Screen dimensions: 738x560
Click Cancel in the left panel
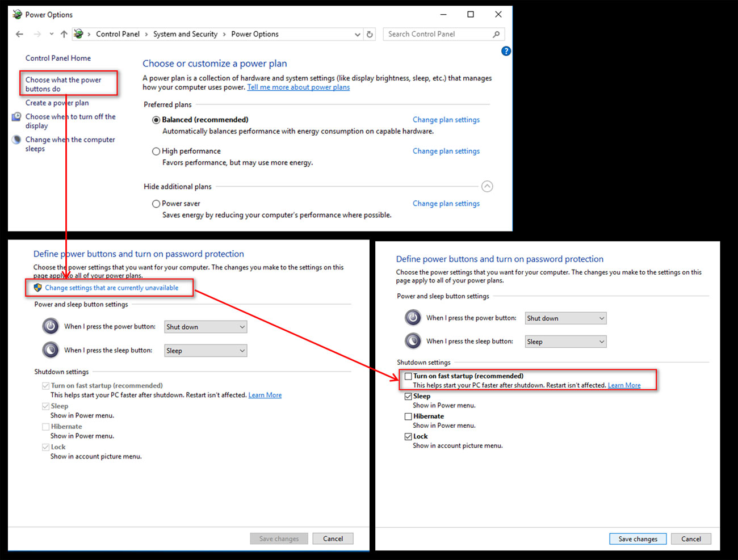(x=333, y=538)
